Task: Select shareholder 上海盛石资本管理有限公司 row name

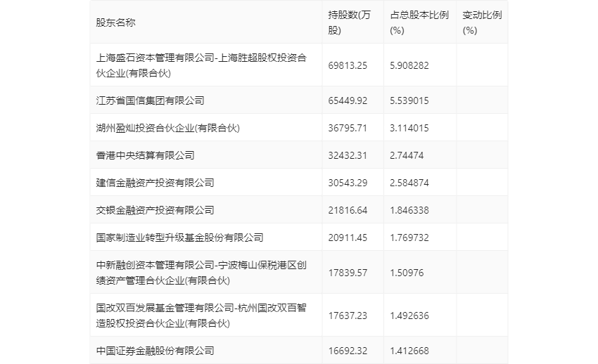Action: pyautogui.click(x=201, y=65)
